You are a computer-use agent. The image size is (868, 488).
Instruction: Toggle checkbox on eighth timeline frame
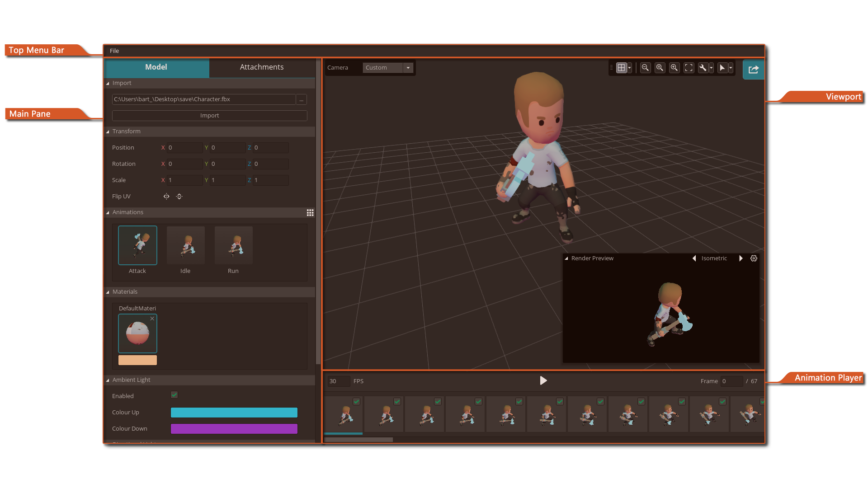[641, 401]
